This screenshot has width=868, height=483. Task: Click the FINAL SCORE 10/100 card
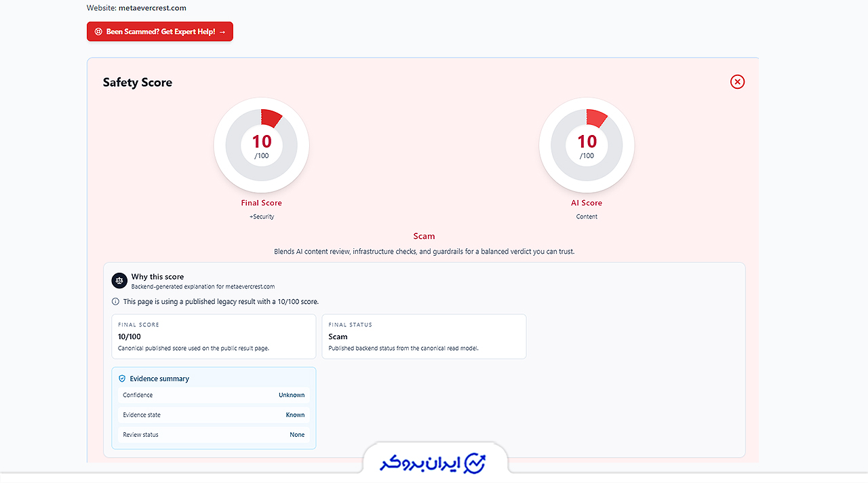tap(214, 336)
